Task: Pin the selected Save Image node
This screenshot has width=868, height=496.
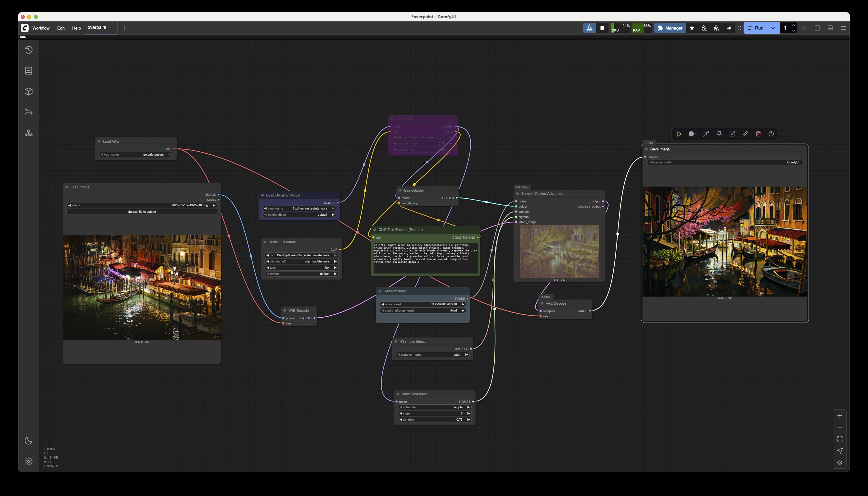Action: click(x=719, y=134)
